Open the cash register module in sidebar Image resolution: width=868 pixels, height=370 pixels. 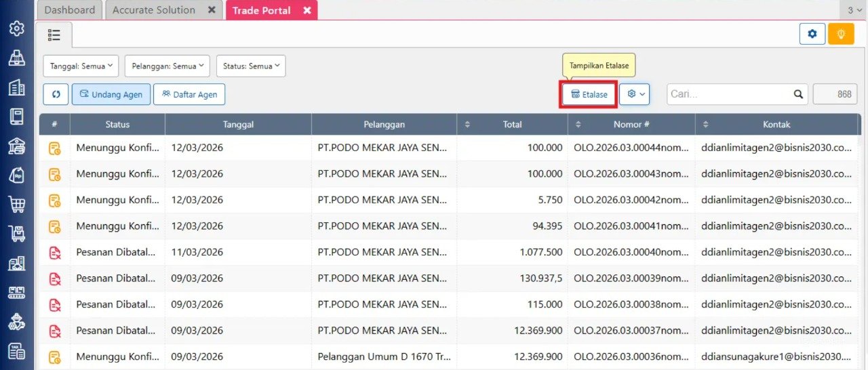[16, 58]
